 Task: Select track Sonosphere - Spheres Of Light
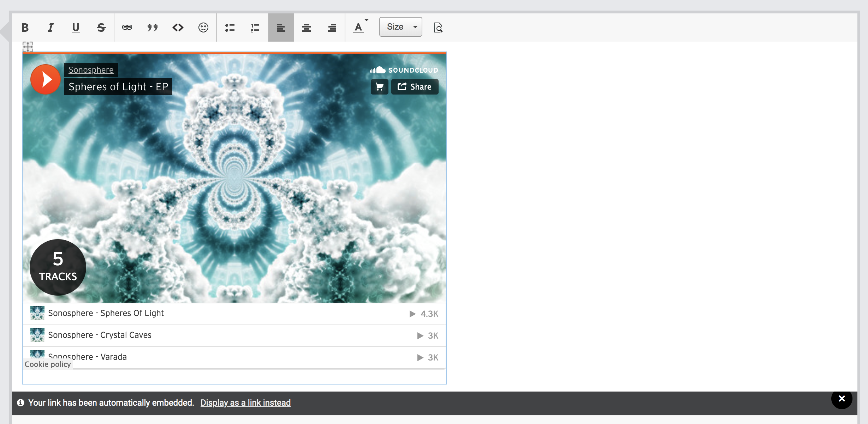click(x=234, y=314)
